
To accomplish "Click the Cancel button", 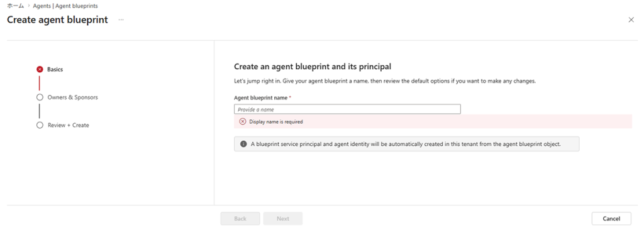I will tap(611, 219).
